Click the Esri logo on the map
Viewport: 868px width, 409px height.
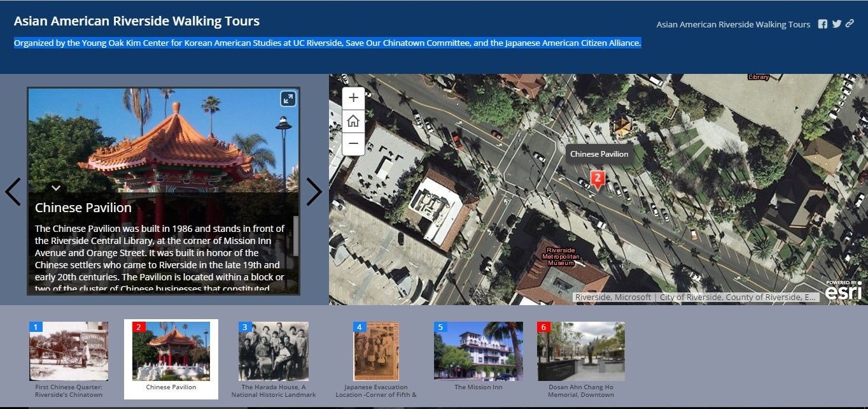(x=844, y=291)
